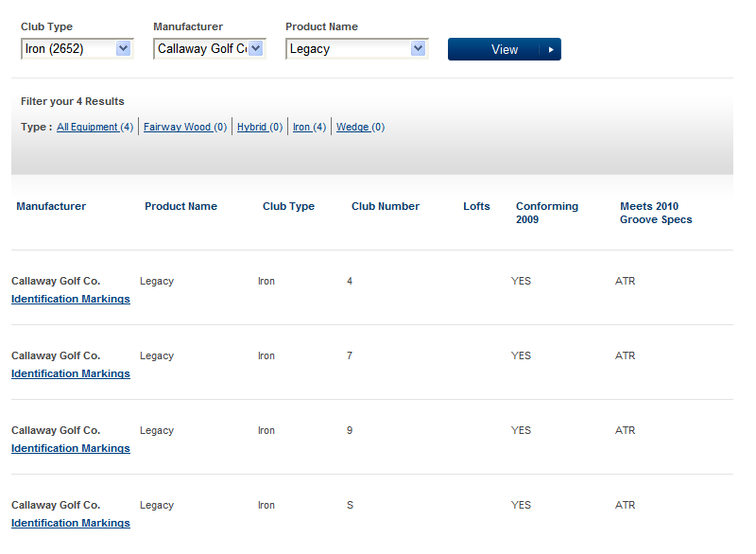
Task: Click the Club Number column header
Action: 386,206
